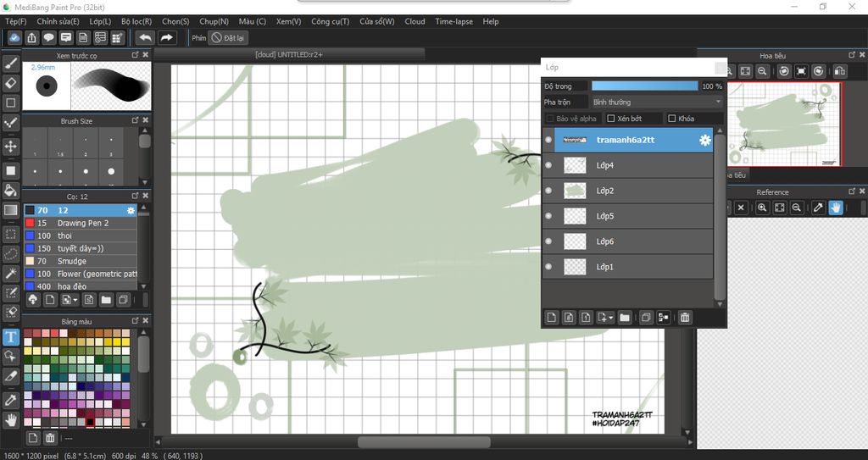This screenshot has width=868, height=460.
Task: Click the Độ trong opacity slider
Action: (645, 86)
